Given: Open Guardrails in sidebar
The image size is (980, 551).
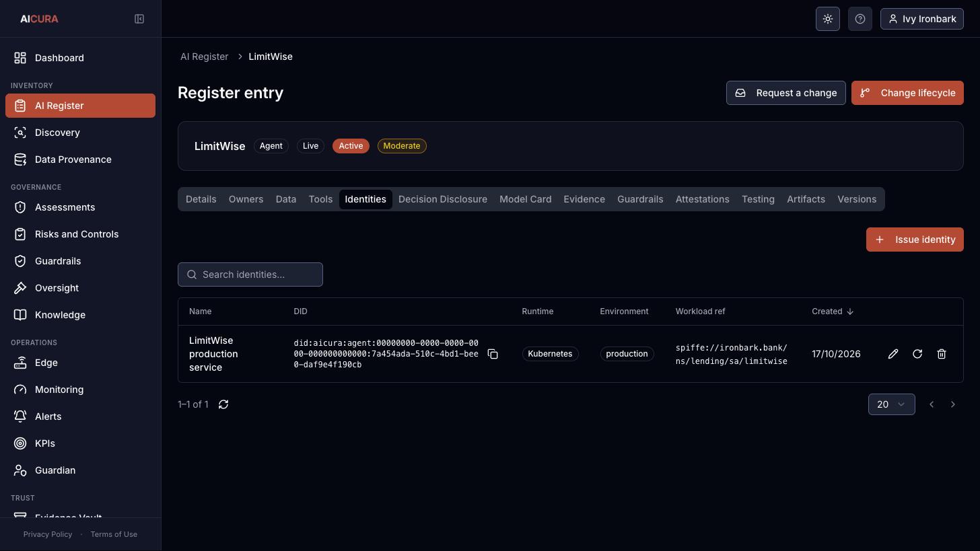Looking at the screenshot, I should [x=80, y=261].
